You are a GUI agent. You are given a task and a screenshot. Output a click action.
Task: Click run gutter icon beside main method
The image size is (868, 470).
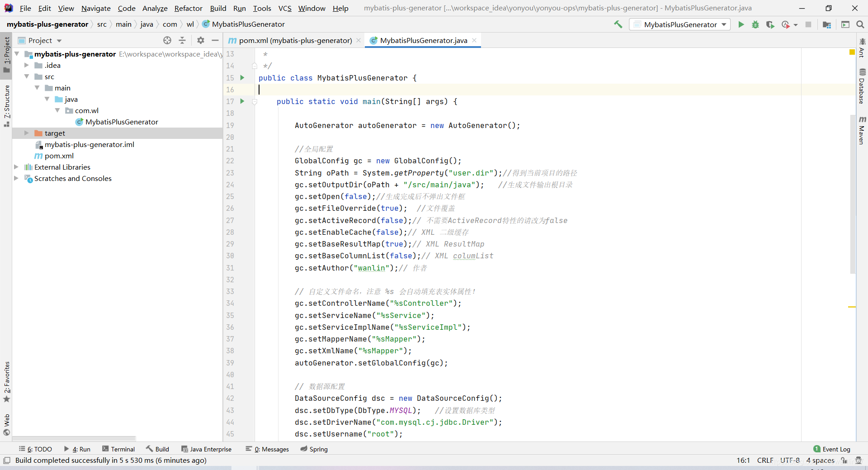242,101
